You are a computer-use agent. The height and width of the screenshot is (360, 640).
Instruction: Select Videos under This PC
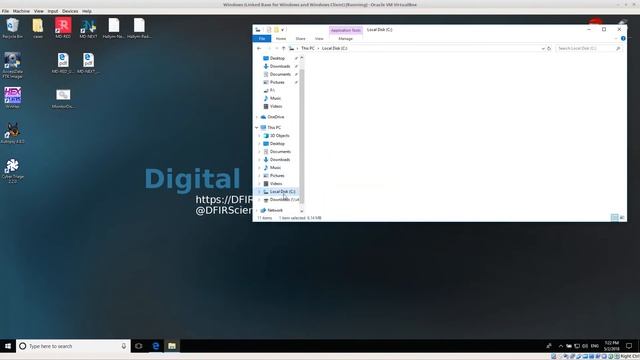tap(276, 184)
